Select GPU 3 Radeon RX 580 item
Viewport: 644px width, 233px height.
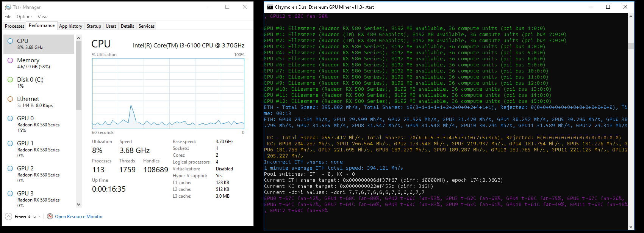pos(39,199)
